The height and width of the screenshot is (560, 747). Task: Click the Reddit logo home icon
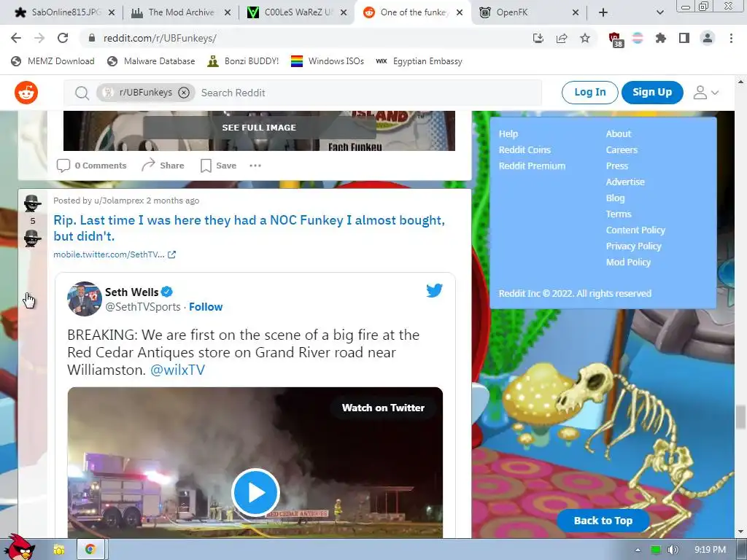(26, 93)
